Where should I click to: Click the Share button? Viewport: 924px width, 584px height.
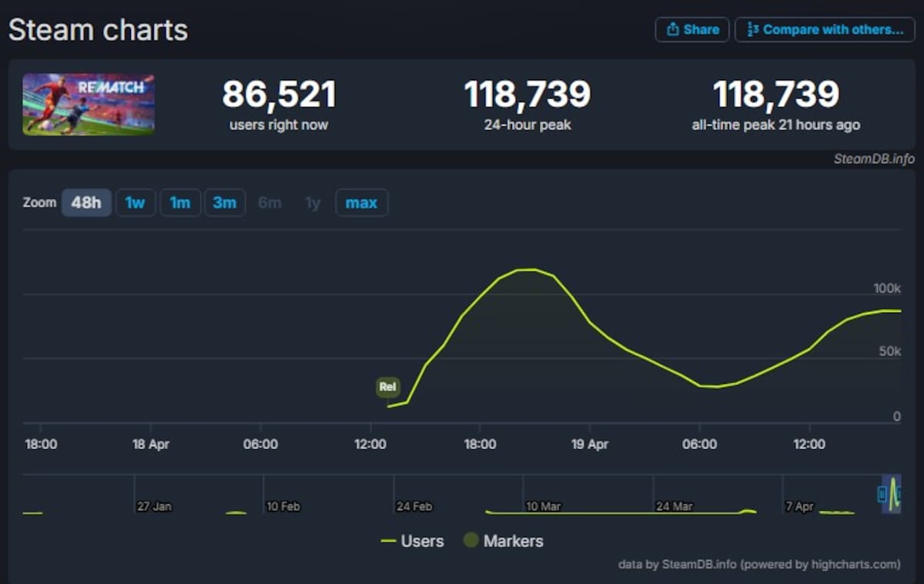692,30
